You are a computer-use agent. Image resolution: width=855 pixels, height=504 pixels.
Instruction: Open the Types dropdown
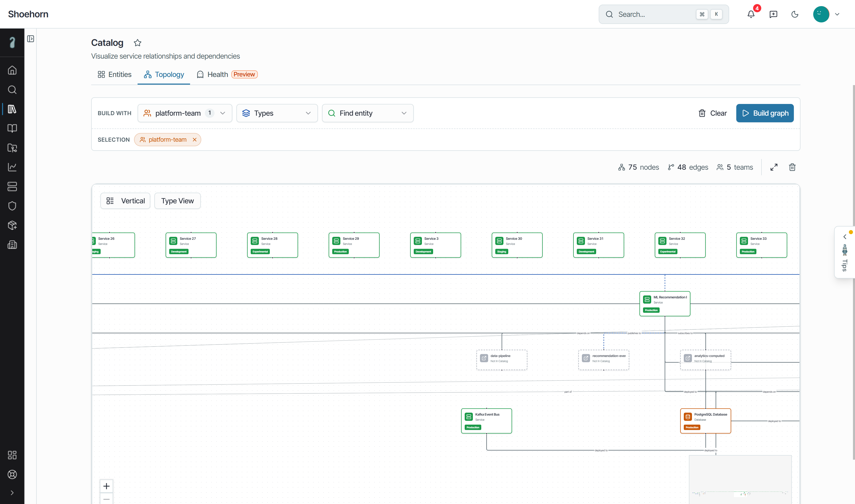click(x=277, y=113)
